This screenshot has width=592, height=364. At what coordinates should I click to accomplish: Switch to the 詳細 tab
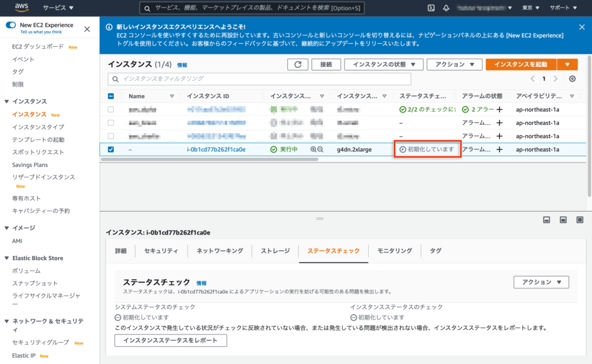[x=121, y=251]
